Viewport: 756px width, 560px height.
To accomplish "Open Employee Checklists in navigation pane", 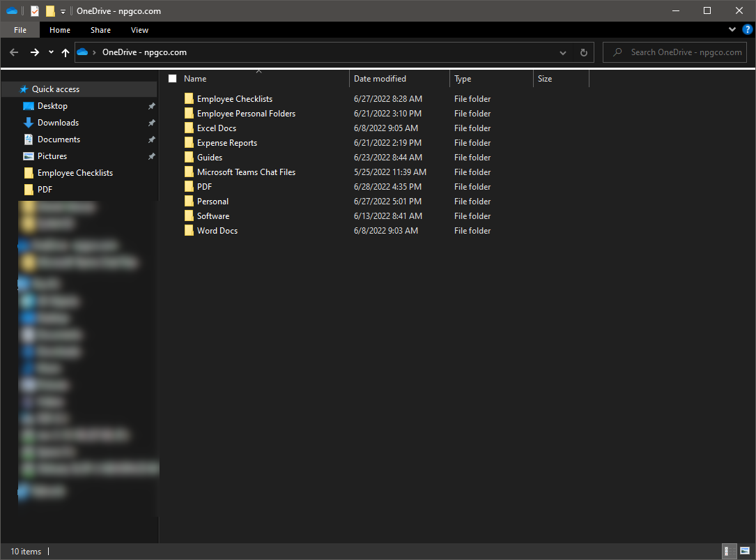I will pyautogui.click(x=75, y=173).
